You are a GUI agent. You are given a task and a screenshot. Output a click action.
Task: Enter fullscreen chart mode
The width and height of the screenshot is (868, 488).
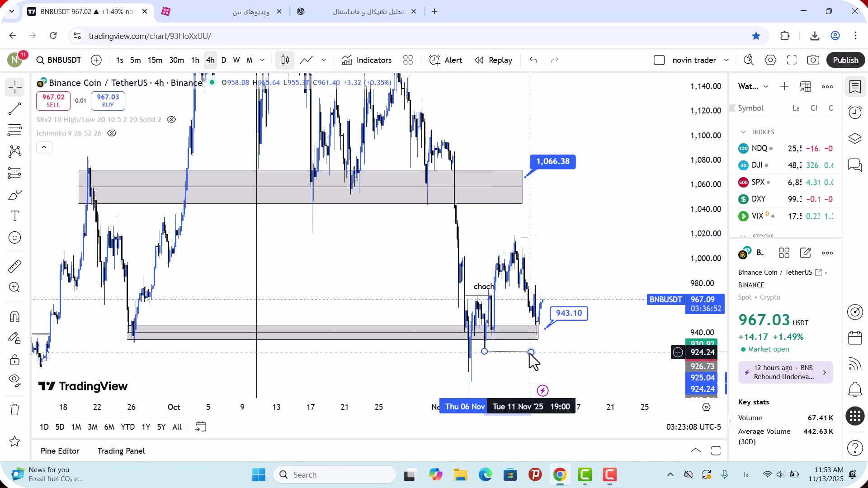pyautogui.click(x=792, y=60)
